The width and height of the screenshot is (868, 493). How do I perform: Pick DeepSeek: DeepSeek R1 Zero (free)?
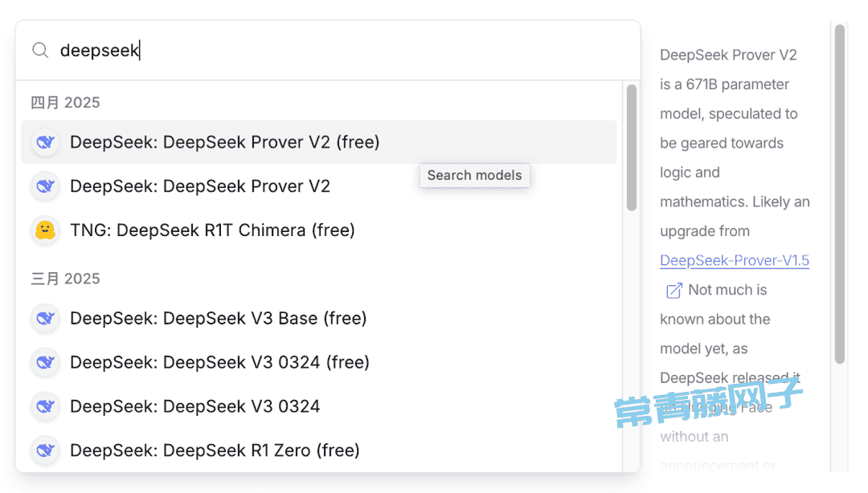(319, 450)
